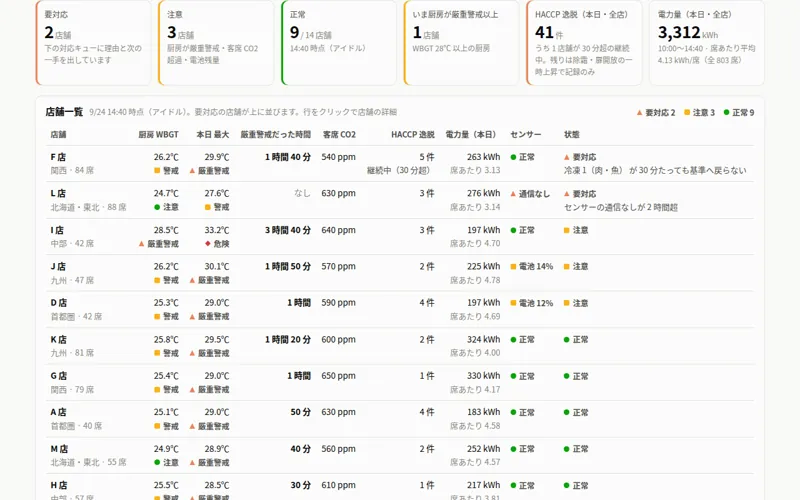
Task: Open the F店 store name
Action: pyautogui.click(x=58, y=157)
